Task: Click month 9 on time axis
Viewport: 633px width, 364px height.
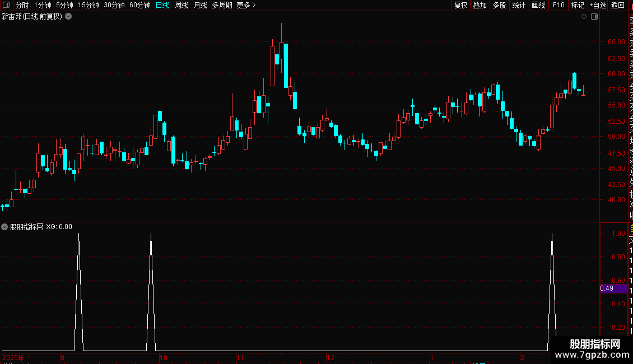Action: (x=62, y=357)
